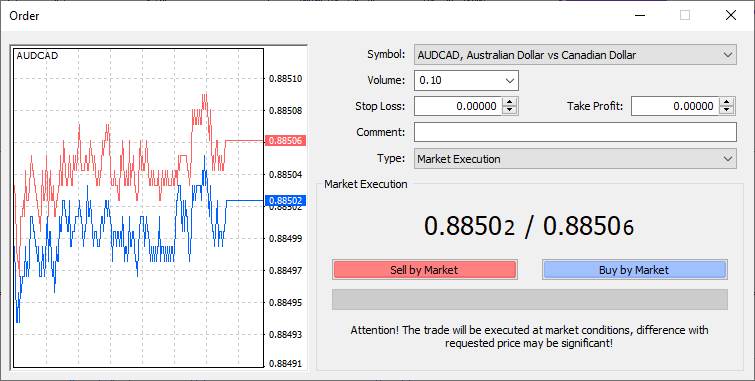Click Buy by Market button
Viewport: 755px width, 381px height.
click(634, 270)
